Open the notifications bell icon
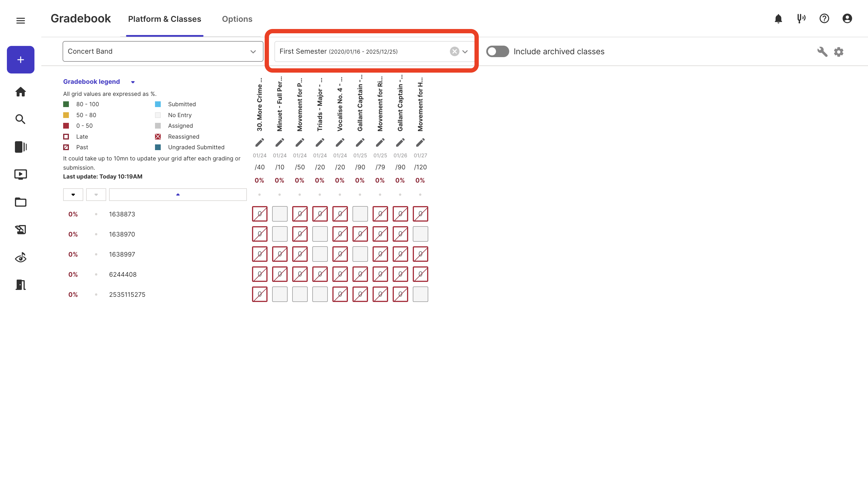 [x=778, y=19]
